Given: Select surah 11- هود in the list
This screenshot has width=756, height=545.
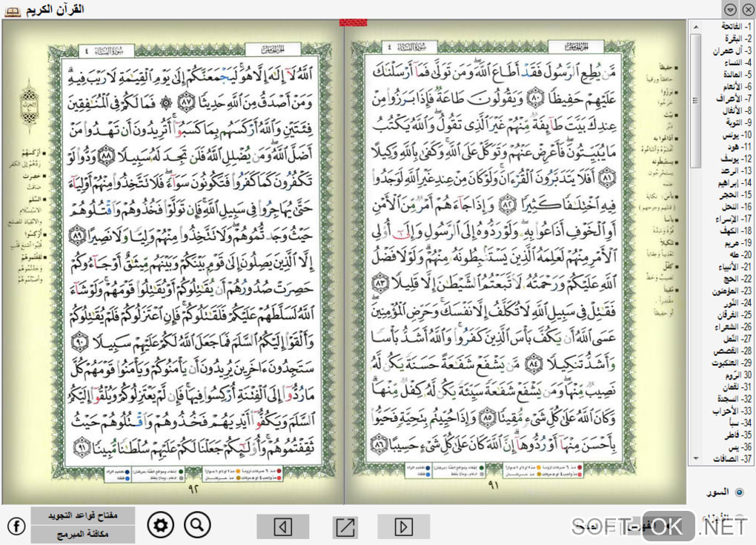Looking at the screenshot, I should (739, 147).
